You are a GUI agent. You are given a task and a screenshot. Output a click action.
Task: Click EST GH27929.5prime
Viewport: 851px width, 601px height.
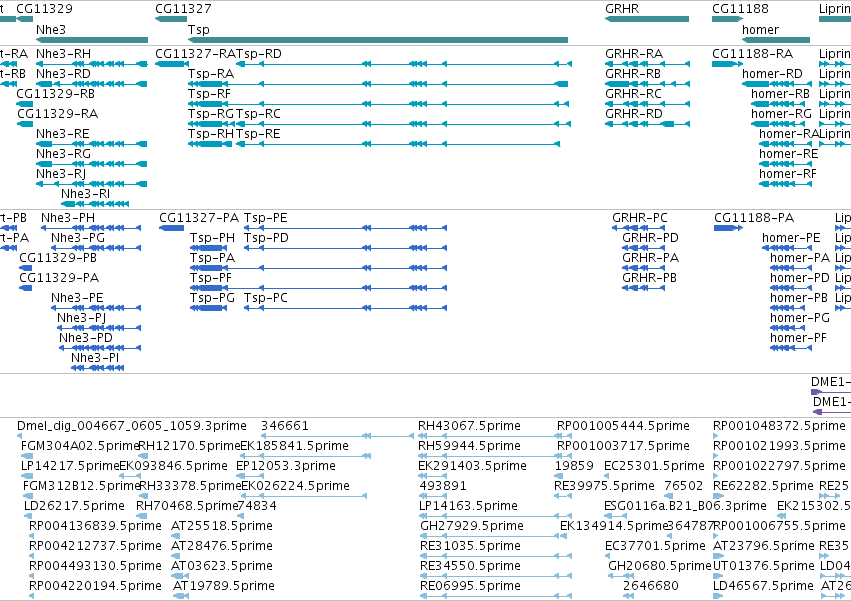[x=490, y=536]
